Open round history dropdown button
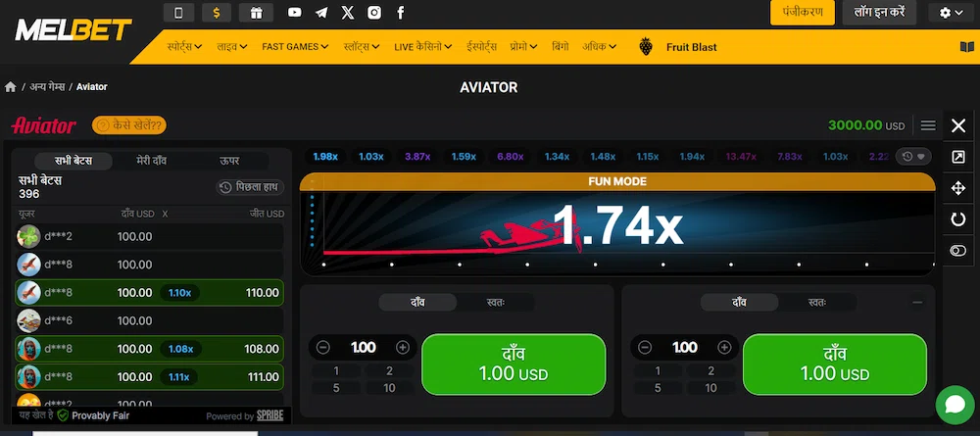The height and width of the screenshot is (436, 980). point(913,156)
